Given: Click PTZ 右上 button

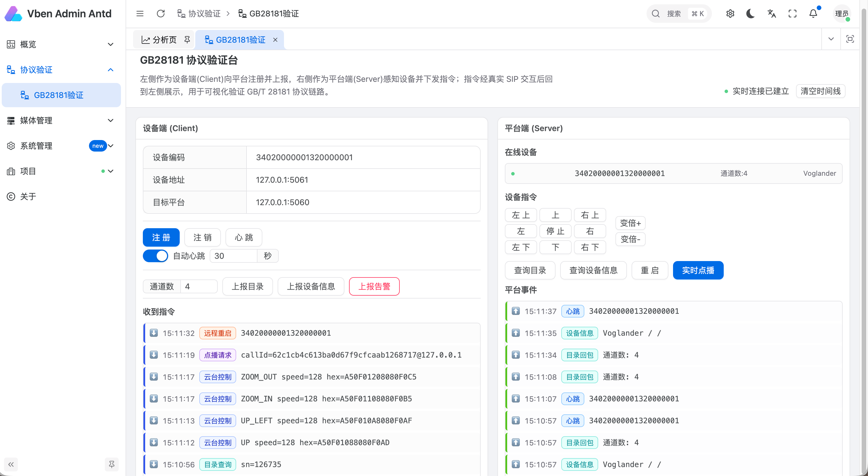Looking at the screenshot, I should [590, 215].
